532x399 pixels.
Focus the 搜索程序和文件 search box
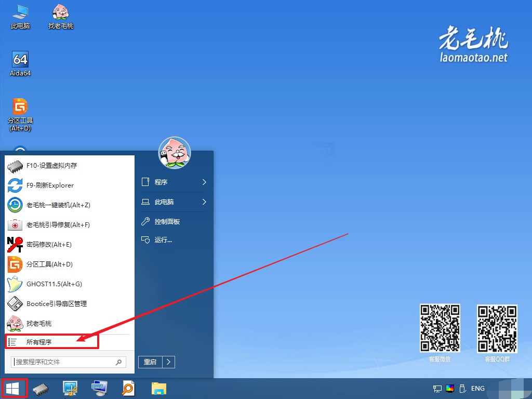(69, 362)
